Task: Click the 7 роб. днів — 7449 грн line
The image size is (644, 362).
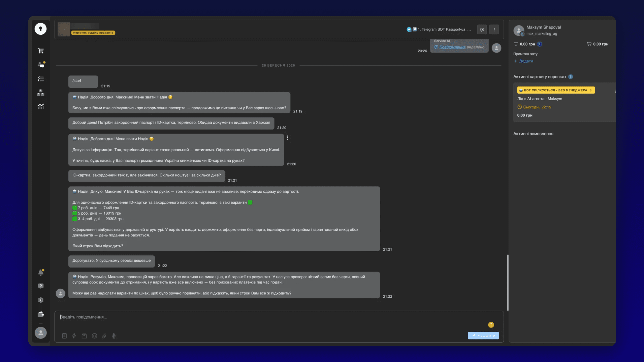Action: pyautogui.click(x=96, y=208)
